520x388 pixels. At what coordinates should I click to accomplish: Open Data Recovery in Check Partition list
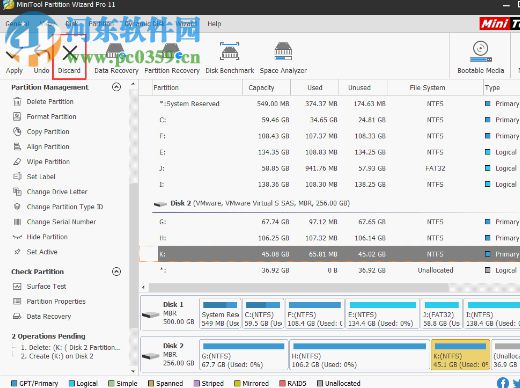(49, 316)
